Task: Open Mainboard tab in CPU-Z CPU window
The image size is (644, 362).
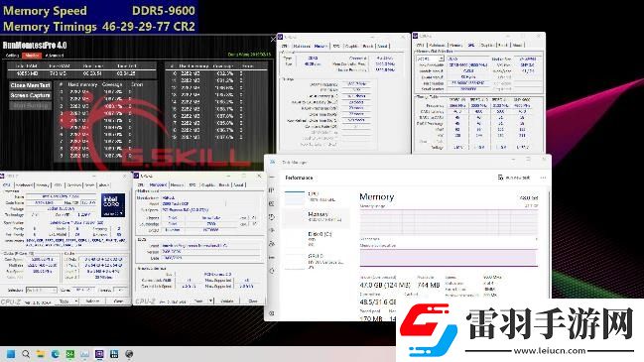Action: [x=24, y=185]
